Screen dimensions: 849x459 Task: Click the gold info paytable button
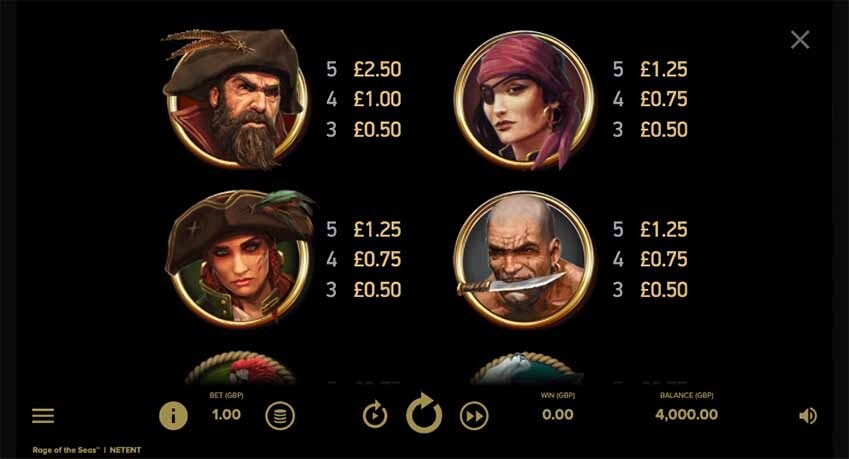pos(173,416)
